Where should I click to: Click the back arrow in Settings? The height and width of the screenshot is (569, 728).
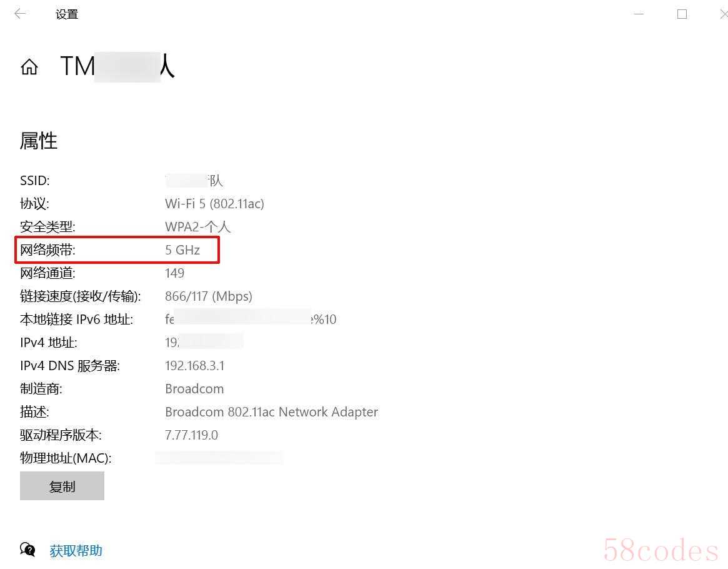coord(20,14)
